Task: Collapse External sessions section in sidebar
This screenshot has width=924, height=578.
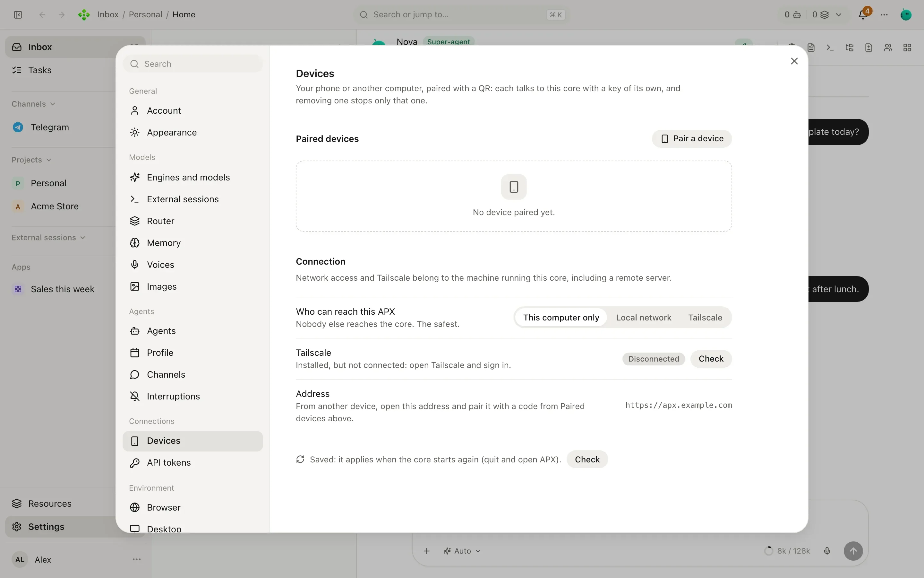Action: (x=48, y=237)
